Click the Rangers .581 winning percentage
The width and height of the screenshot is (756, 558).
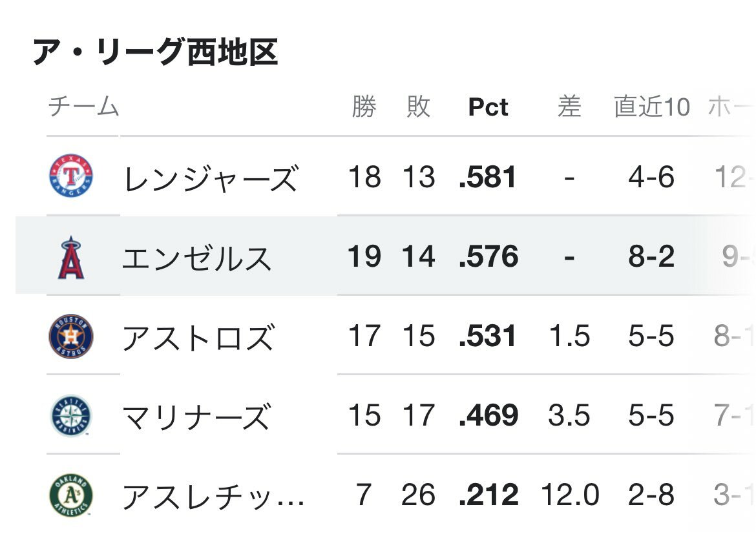point(488,177)
